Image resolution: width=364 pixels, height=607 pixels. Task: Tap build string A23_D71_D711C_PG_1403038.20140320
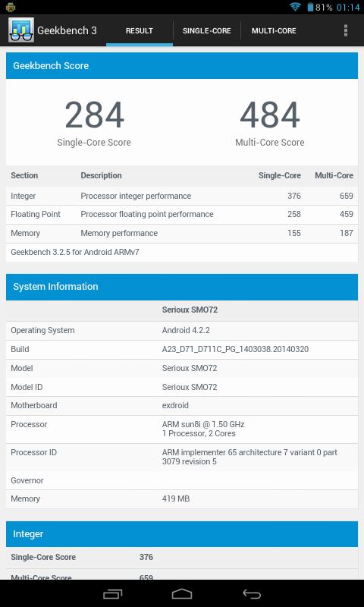tap(235, 349)
